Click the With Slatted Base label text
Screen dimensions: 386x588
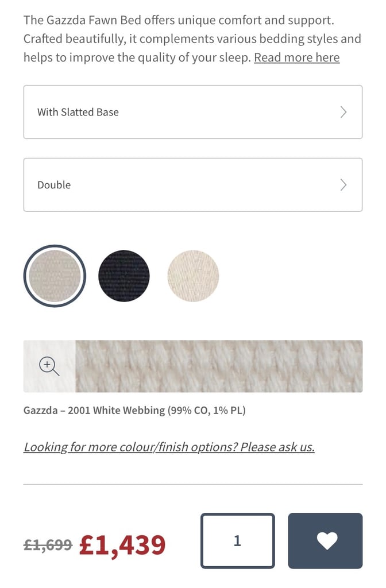point(78,112)
